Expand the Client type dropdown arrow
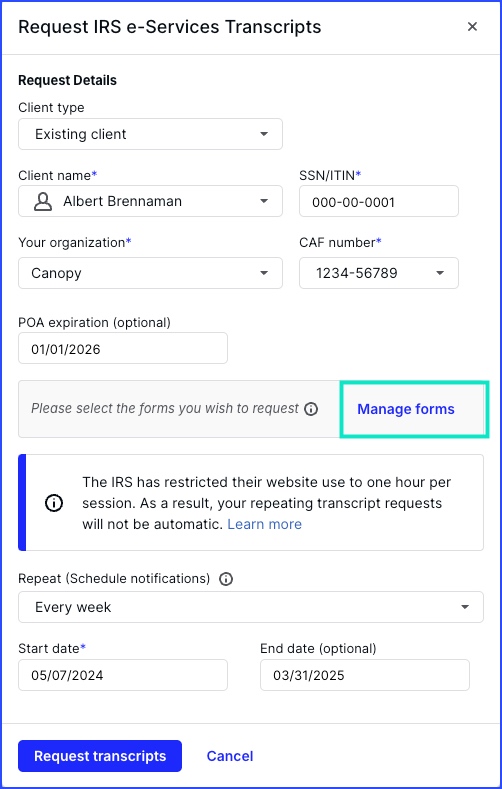The image size is (502, 789). (264, 134)
